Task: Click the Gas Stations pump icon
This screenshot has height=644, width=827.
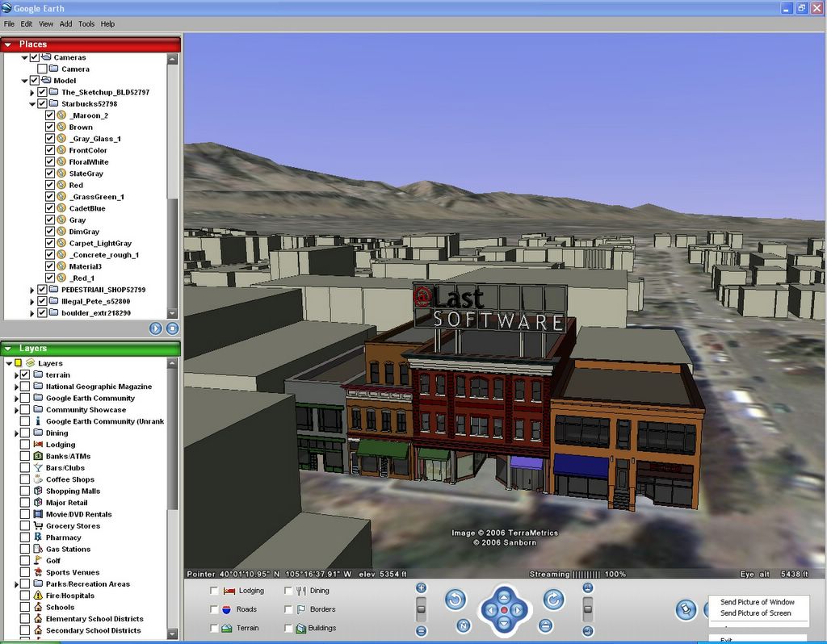Action: pos(38,549)
